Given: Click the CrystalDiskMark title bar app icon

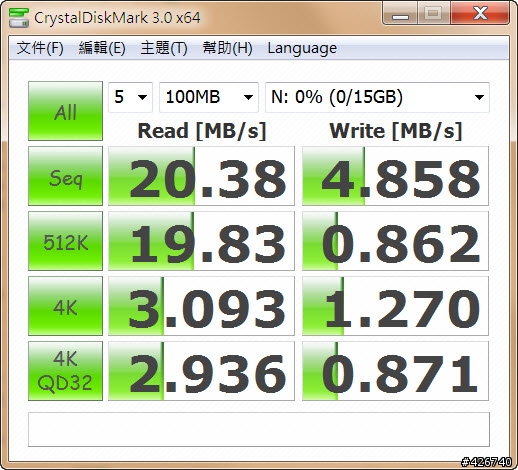Looking at the screenshot, I should (19, 17).
